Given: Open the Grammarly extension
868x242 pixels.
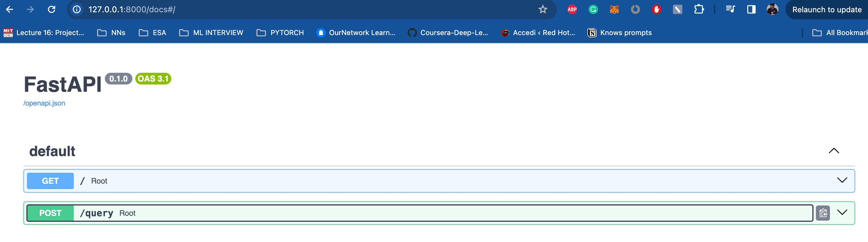Looking at the screenshot, I should point(593,9).
